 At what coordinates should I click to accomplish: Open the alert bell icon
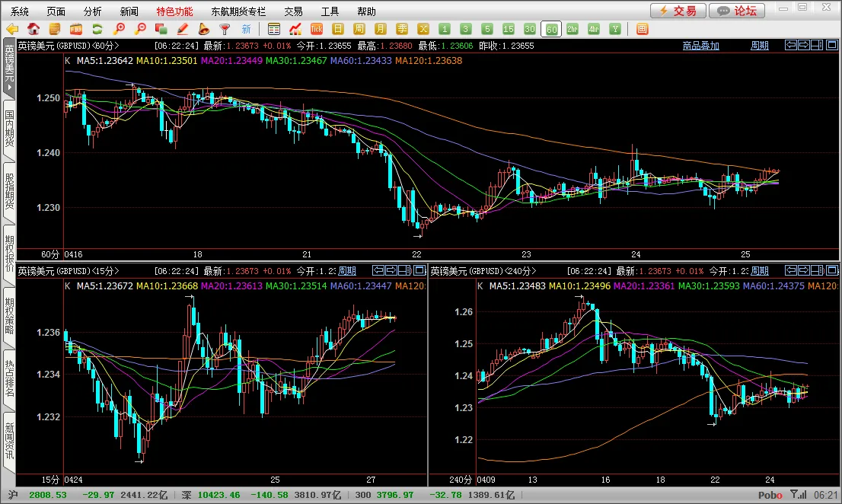(203, 29)
